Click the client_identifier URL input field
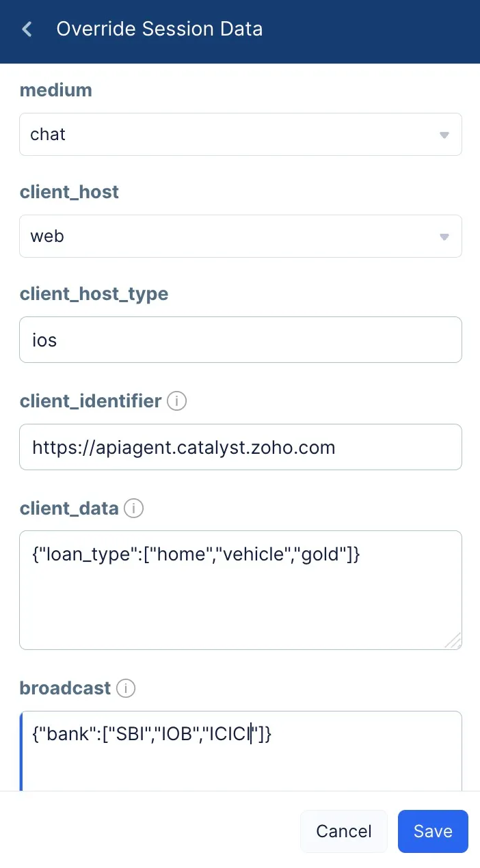This screenshot has height=868, width=480. [x=240, y=448]
